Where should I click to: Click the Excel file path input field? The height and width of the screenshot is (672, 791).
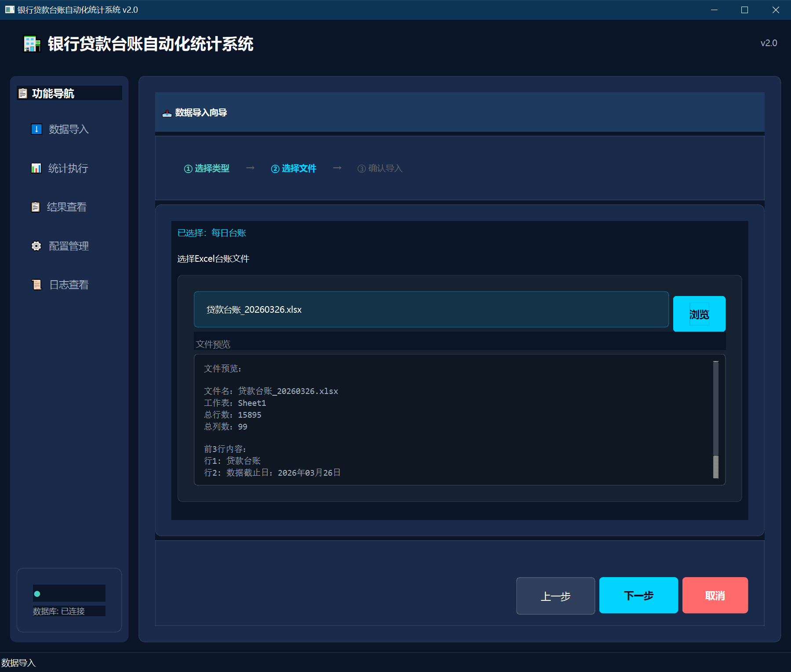431,310
